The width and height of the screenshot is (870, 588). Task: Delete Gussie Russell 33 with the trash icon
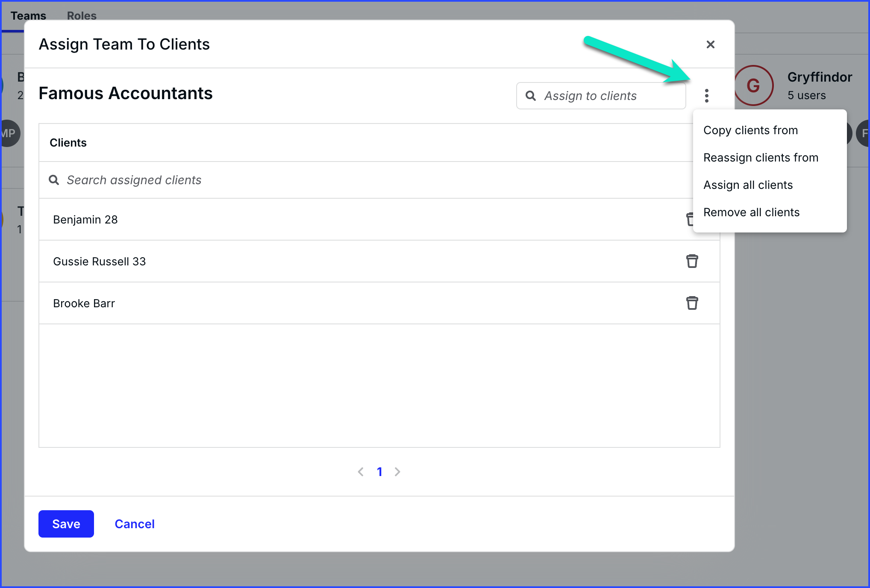[692, 261]
